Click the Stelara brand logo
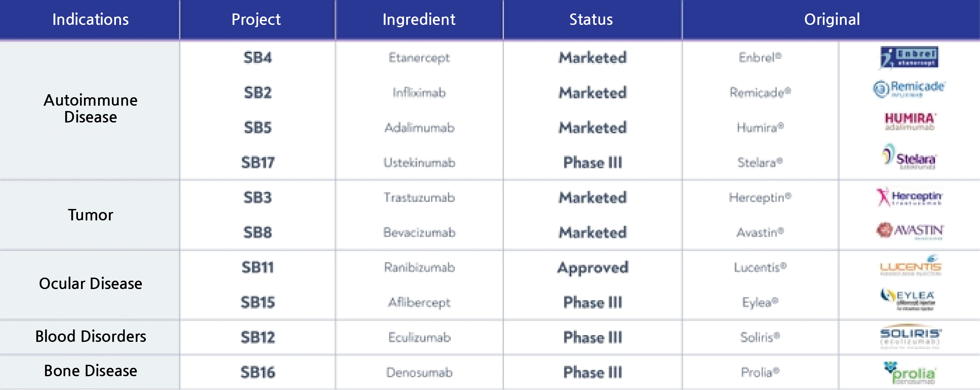This screenshot has width=980, height=390. (909, 157)
